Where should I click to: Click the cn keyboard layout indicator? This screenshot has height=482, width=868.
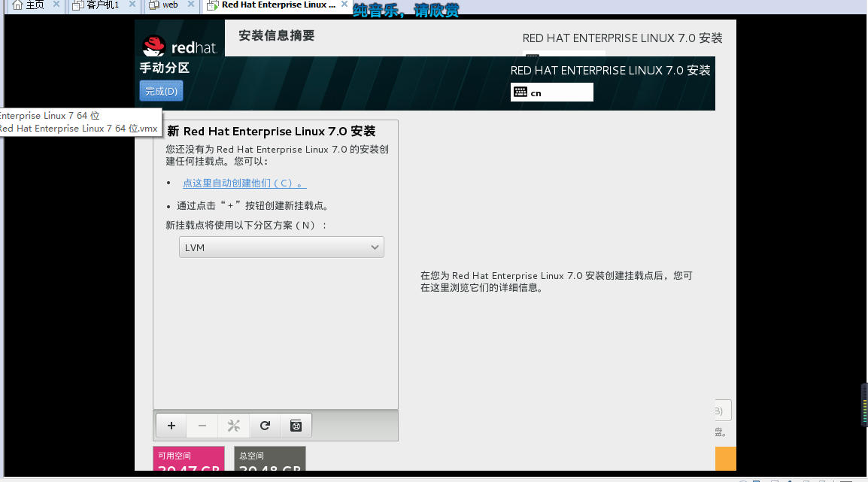(551, 92)
